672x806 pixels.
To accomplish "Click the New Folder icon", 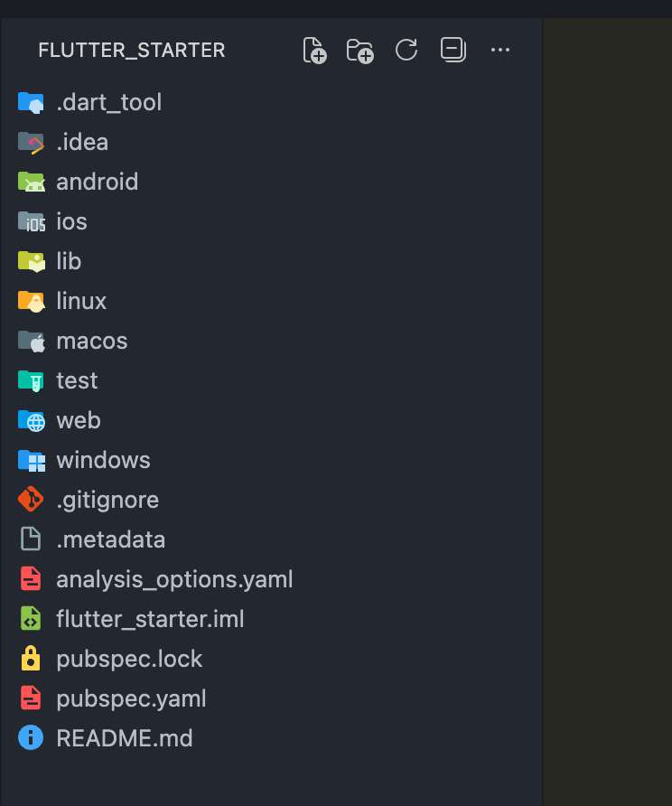I will [360, 51].
